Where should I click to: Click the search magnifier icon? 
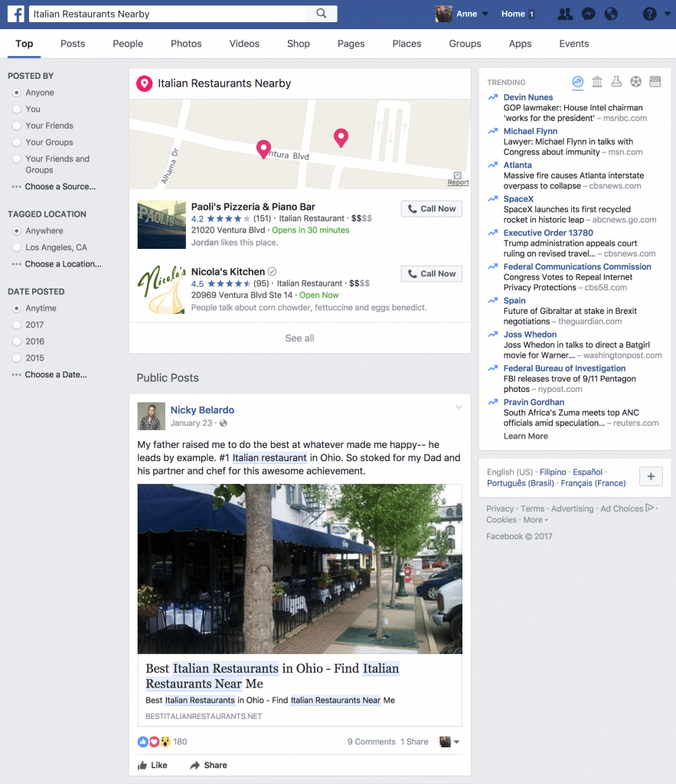pyautogui.click(x=322, y=14)
